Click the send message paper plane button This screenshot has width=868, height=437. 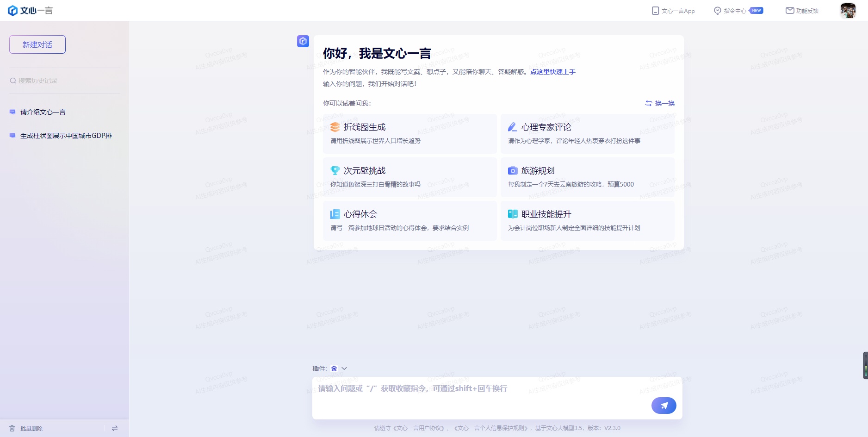click(x=663, y=406)
